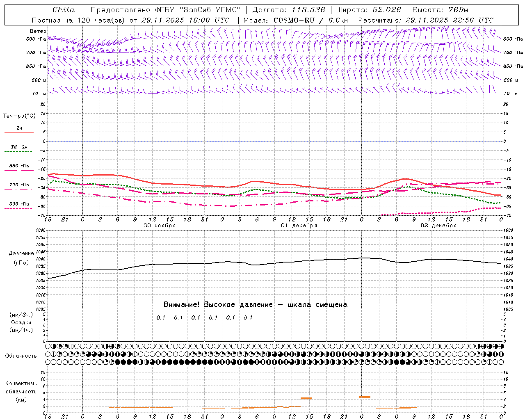The height and width of the screenshot is (420, 525).
Task: Click the "Высота: 769м" header entry
Action: 440,10
